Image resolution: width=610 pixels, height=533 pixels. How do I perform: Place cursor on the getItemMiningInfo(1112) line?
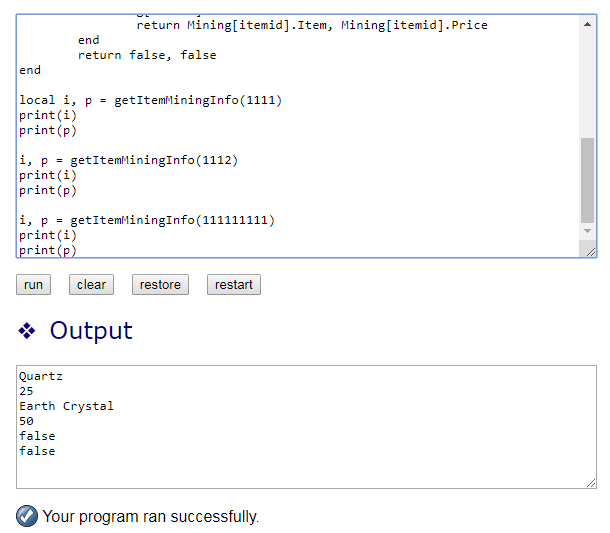(128, 160)
